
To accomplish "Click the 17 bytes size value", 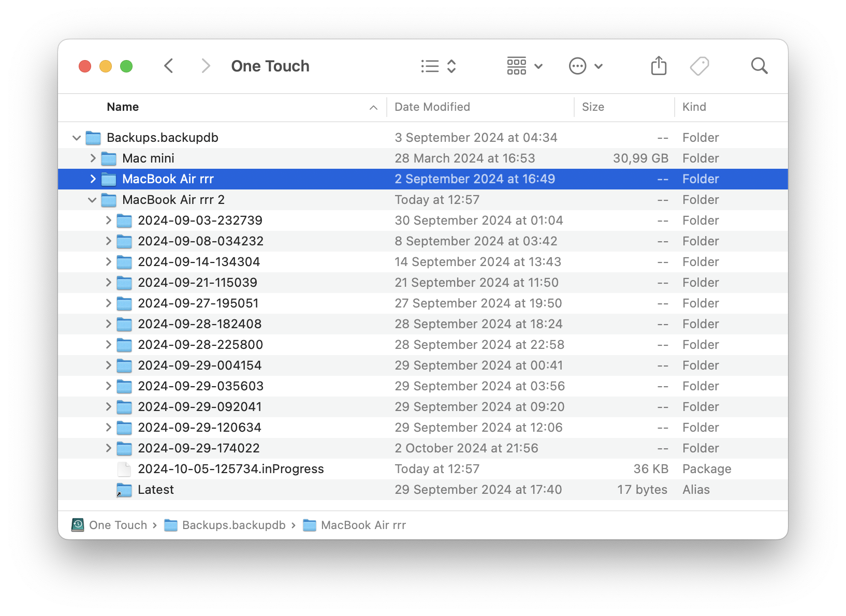I will tap(642, 490).
